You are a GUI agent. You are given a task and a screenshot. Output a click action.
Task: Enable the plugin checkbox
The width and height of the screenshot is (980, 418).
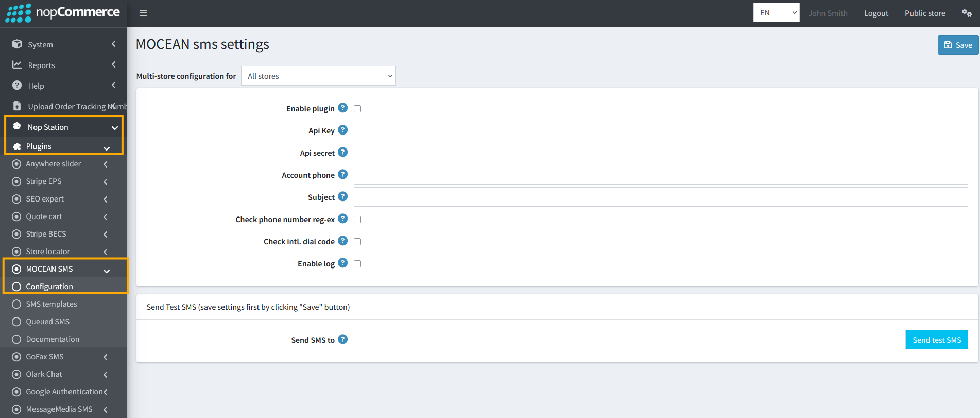coord(357,109)
